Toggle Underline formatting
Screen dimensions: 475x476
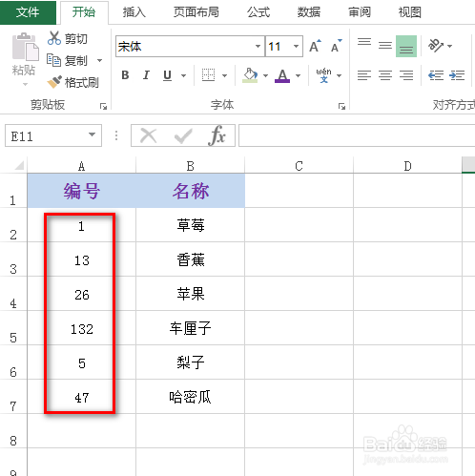(x=167, y=75)
